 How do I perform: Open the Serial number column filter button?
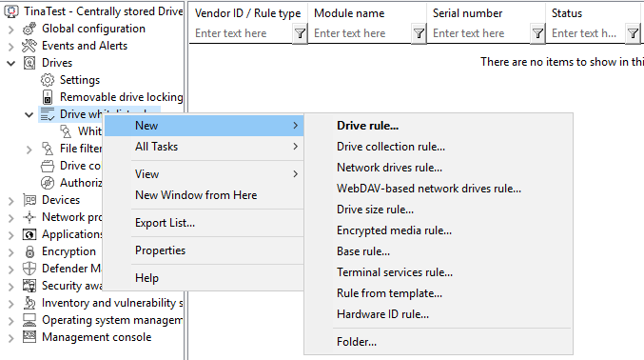[x=537, y=33]
